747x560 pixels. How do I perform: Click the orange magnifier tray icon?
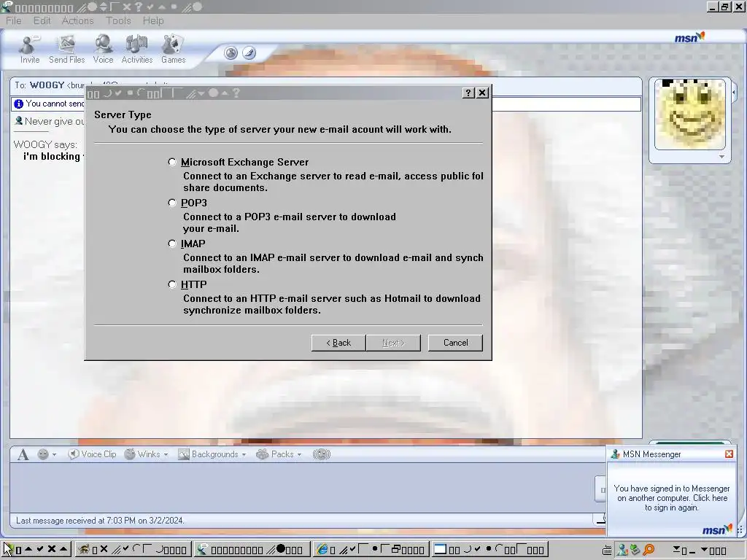649,550
